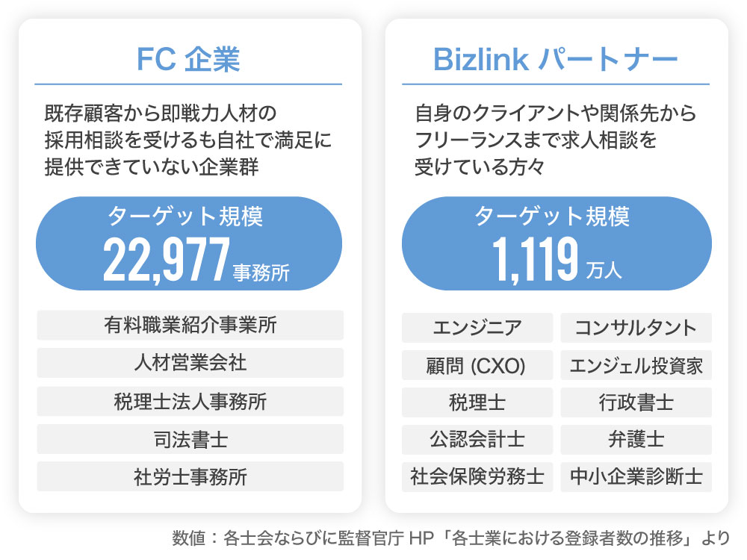Click the エンジェル投資家 box
Viewport: 747px width, 560px height.
636,365
